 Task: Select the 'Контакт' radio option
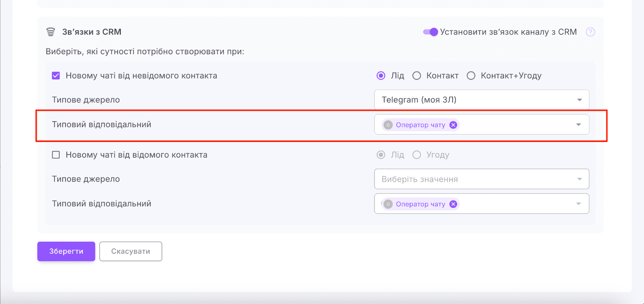click(417, 76)
